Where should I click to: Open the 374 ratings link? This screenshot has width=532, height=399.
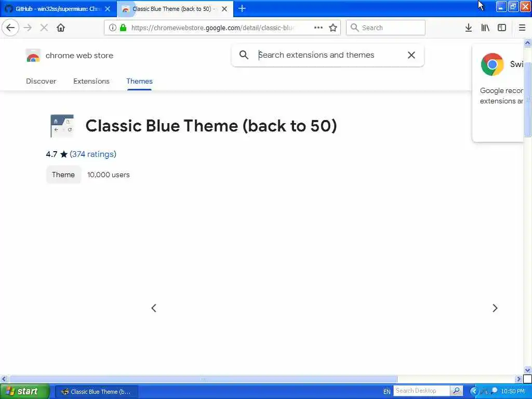point(93,154)
